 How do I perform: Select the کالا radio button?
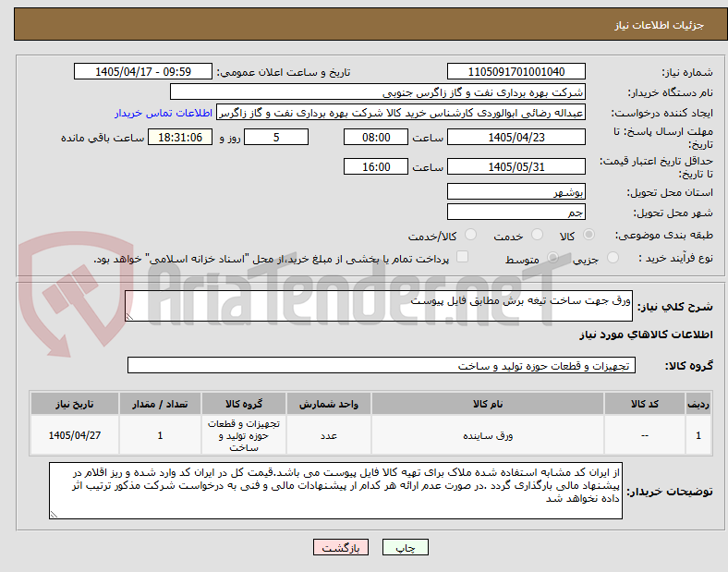point(588,235)
